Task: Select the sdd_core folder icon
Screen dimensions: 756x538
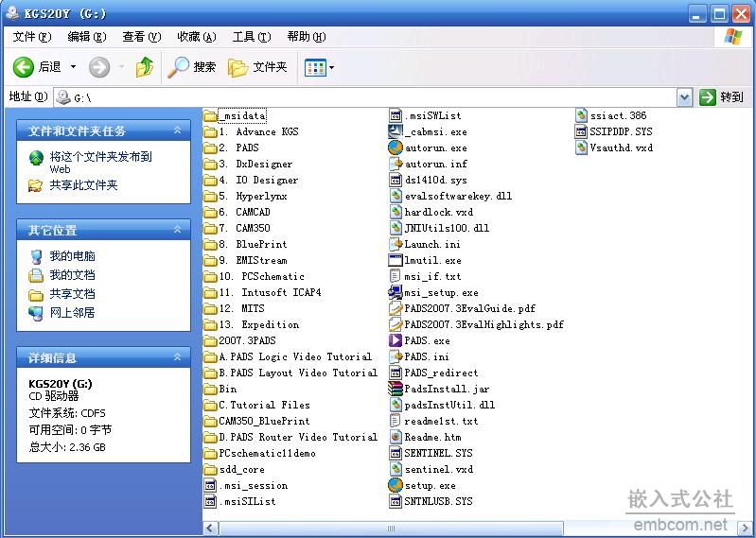Action: click(x=210, y=469)
